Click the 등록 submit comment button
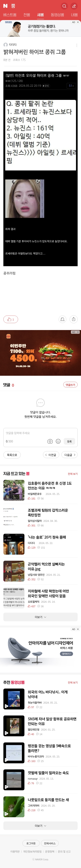This screenshot has height=868, width=81. point(69,441)
